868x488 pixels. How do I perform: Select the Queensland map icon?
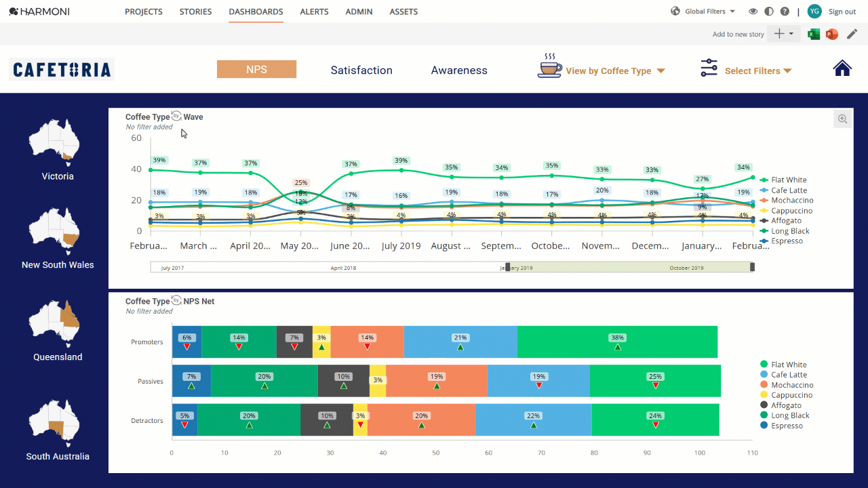point(54,323)
